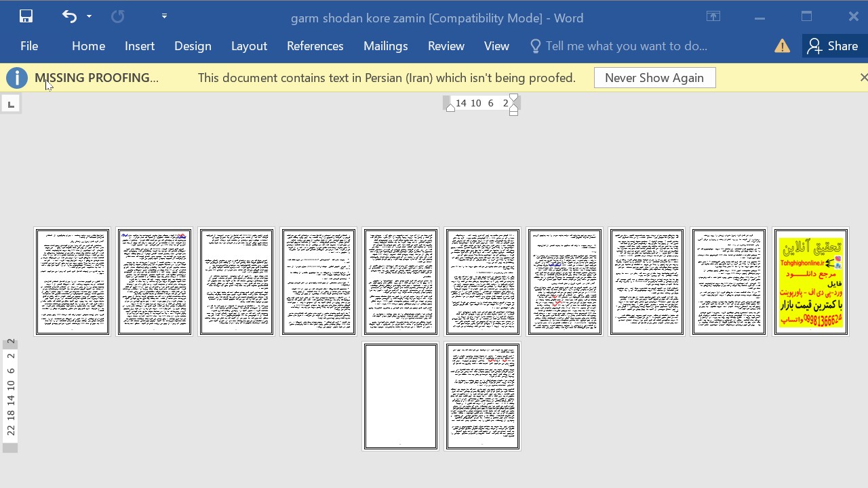Click the blue info icon in the message bar
868x488 pixels.
click(x=16, y=78)
